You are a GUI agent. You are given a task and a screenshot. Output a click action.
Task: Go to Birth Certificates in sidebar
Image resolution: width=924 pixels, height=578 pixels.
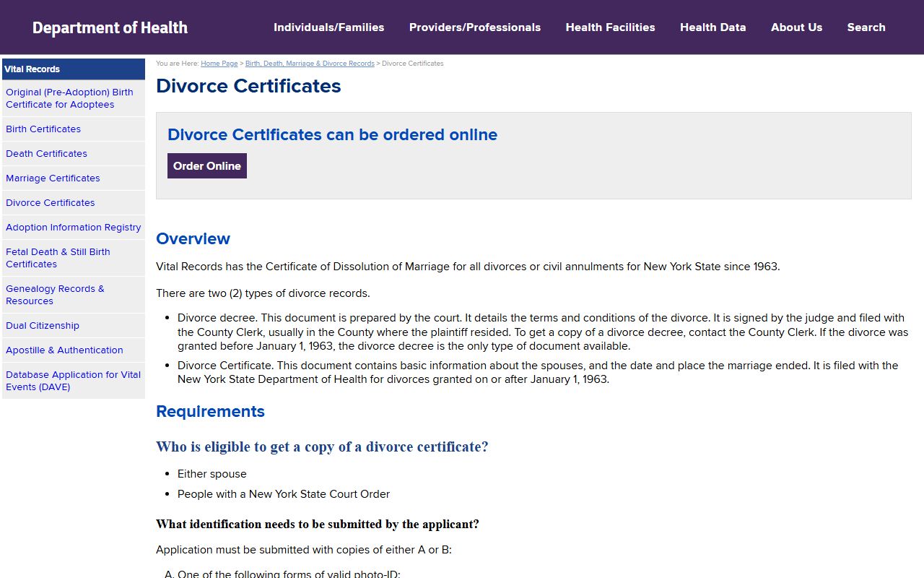click(x=74, y=129)
